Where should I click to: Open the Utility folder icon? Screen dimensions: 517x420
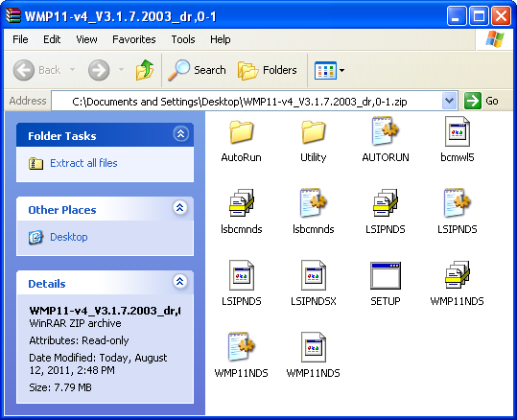(314, 132)
